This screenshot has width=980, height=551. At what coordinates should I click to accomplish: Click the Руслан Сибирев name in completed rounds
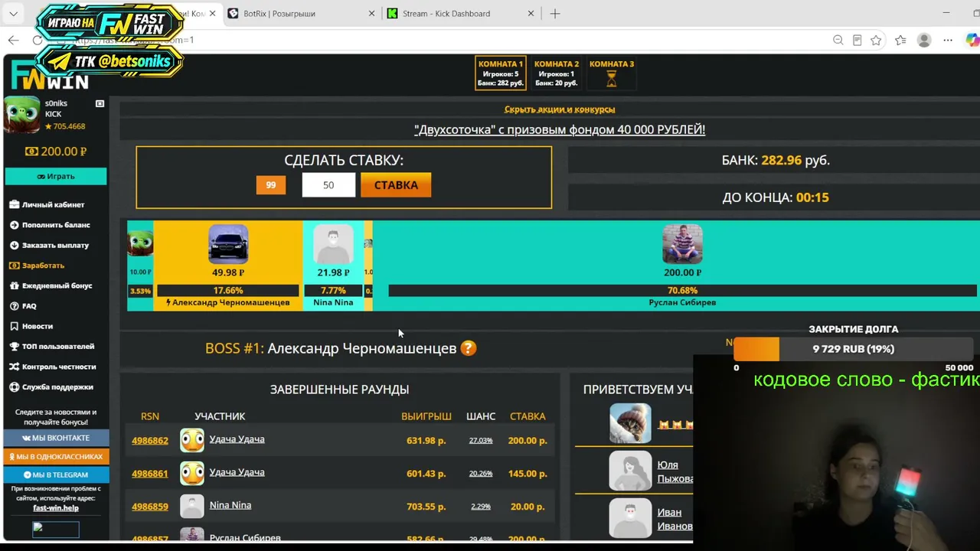(245, 538)
